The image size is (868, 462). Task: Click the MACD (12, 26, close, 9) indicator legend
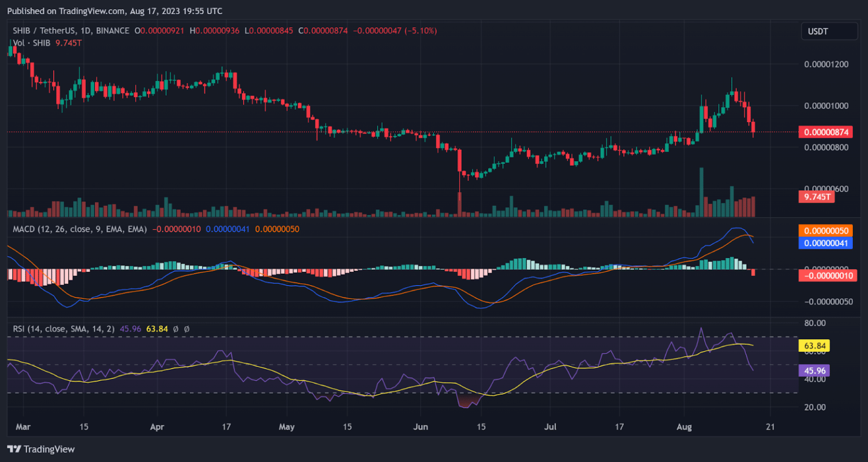point(79,229)
